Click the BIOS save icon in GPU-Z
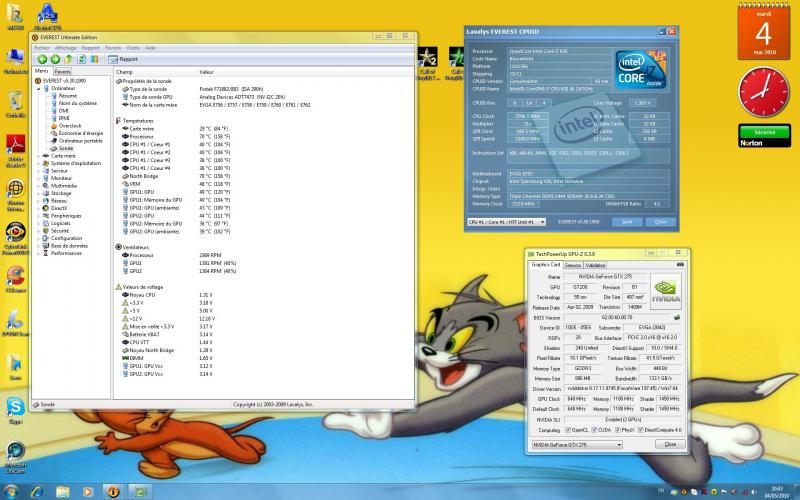Screen dimensions: 800x500 tap(677, 317)
